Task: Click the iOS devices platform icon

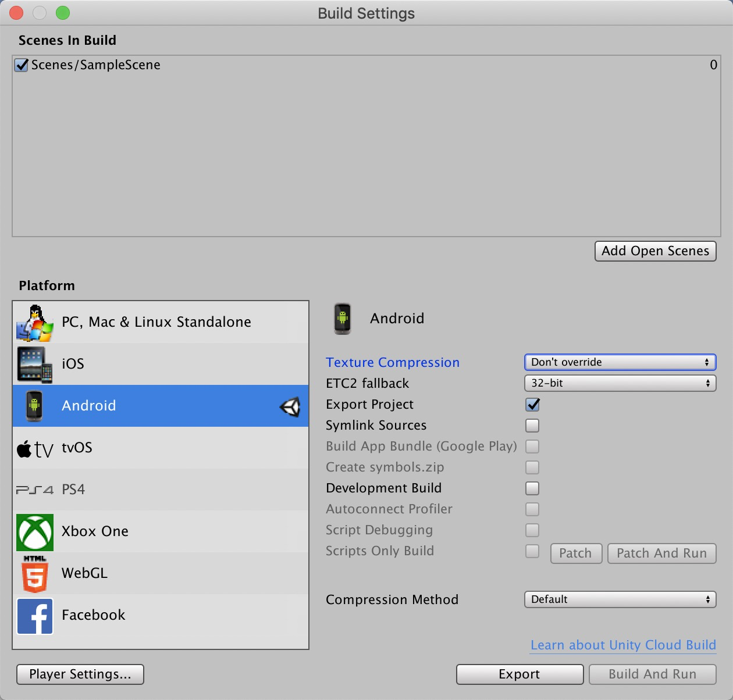Action: pyautogui.click(x=35, y=365)
